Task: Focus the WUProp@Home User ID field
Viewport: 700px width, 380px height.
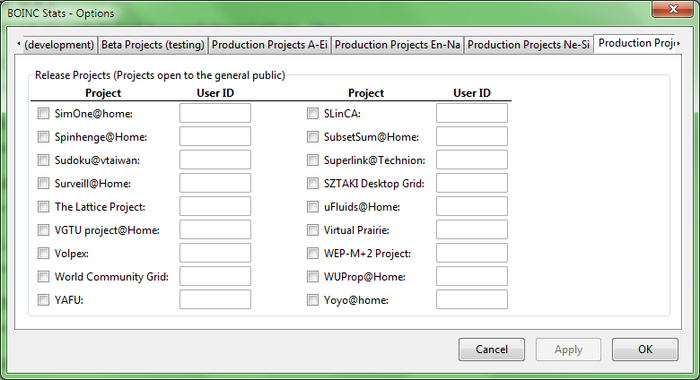Action: pyautogui.click(x=472, y=276)
